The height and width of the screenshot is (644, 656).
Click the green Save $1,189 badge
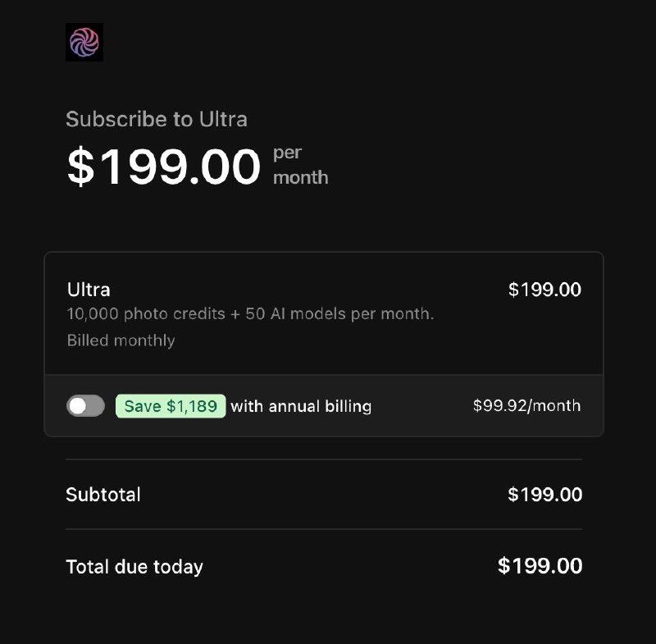pos(171,406)
